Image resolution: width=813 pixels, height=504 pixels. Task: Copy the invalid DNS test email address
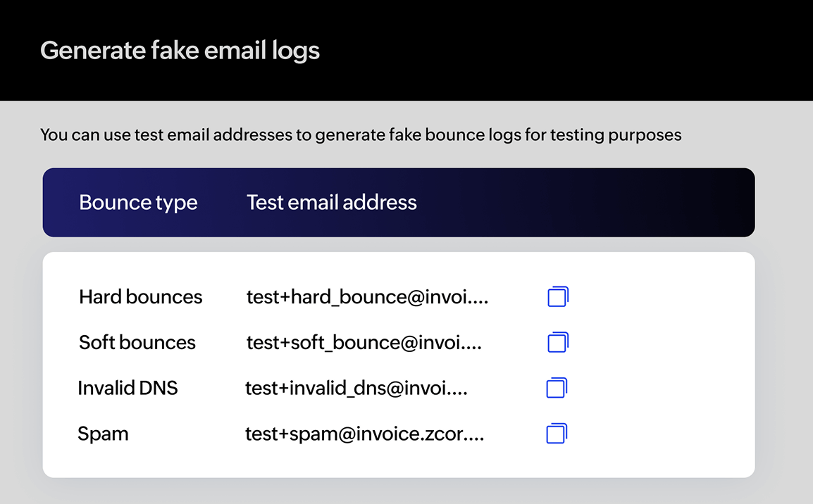557,388
